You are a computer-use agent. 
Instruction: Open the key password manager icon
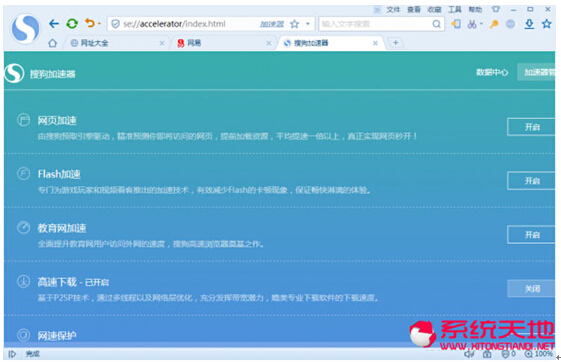pyautogui.click(x=494, y=24)
